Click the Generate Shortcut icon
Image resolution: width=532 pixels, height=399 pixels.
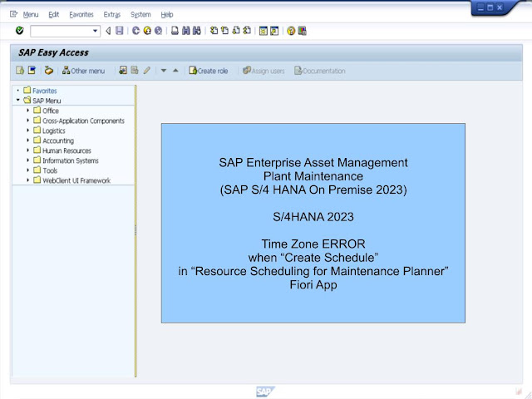click(x=274, y=32)
